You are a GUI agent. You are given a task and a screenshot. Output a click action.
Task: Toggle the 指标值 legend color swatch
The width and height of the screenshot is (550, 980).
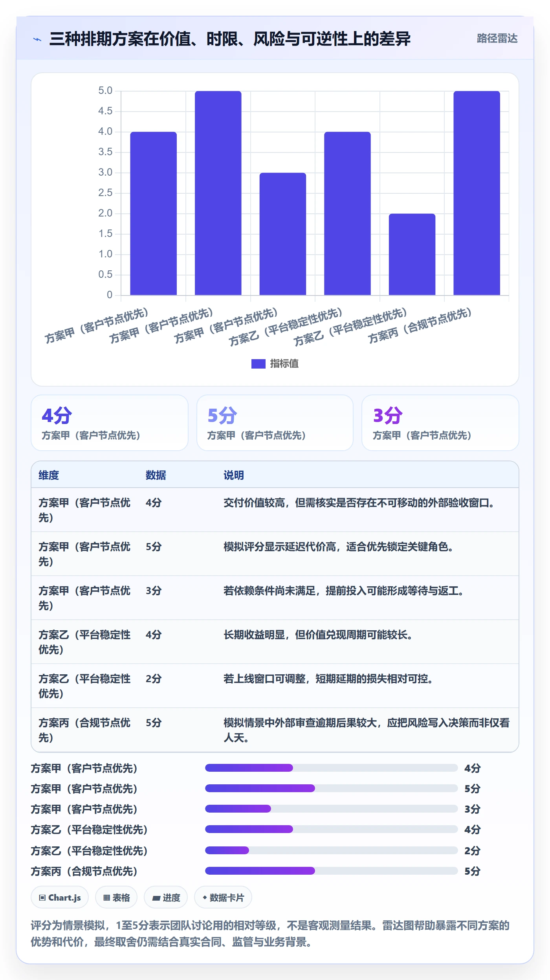click(x=258, y=364)
